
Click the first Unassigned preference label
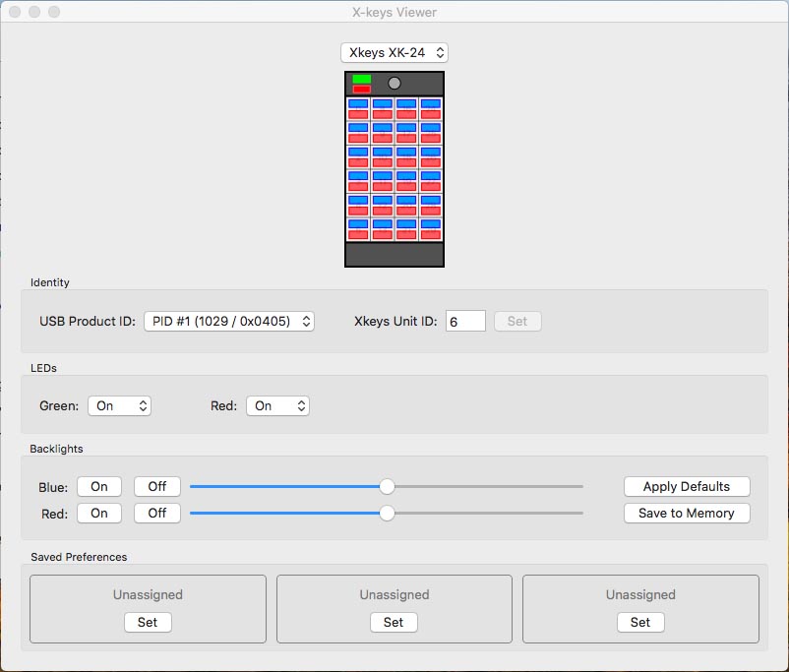[148, 594]
